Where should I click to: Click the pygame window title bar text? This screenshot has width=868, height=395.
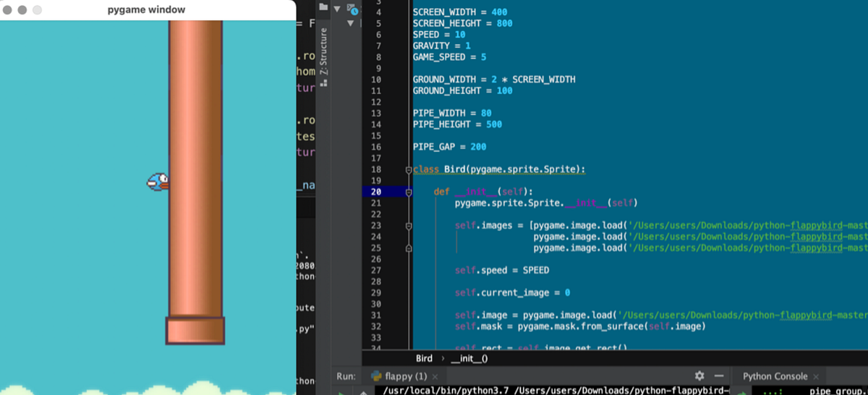146,9
